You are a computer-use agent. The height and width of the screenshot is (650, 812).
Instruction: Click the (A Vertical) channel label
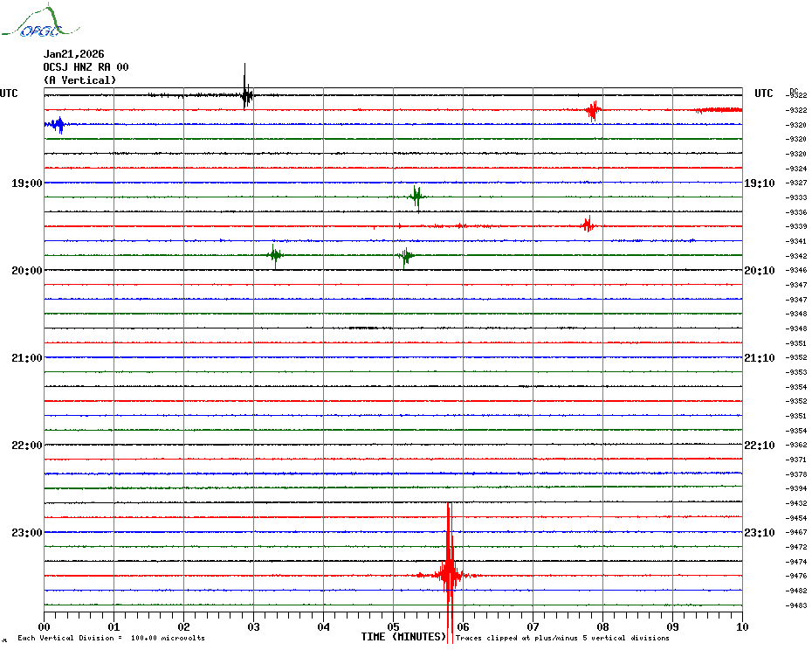coord(79,80)
